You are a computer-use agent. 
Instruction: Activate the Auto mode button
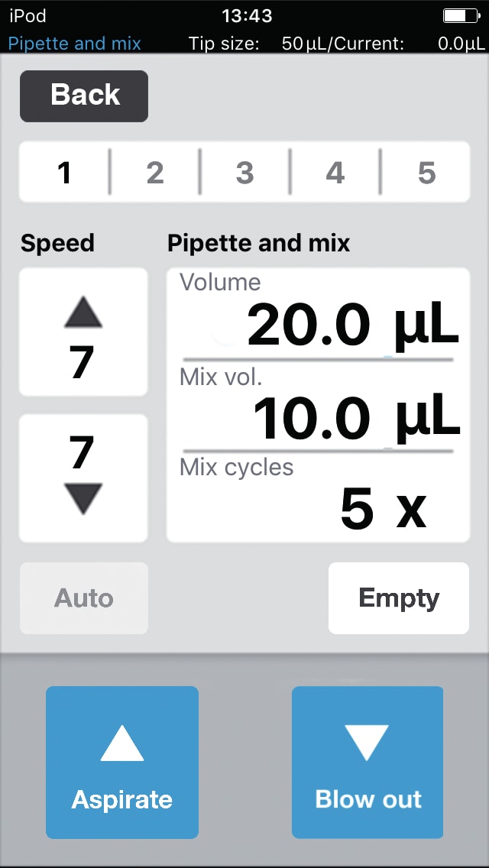pos(83,598)
